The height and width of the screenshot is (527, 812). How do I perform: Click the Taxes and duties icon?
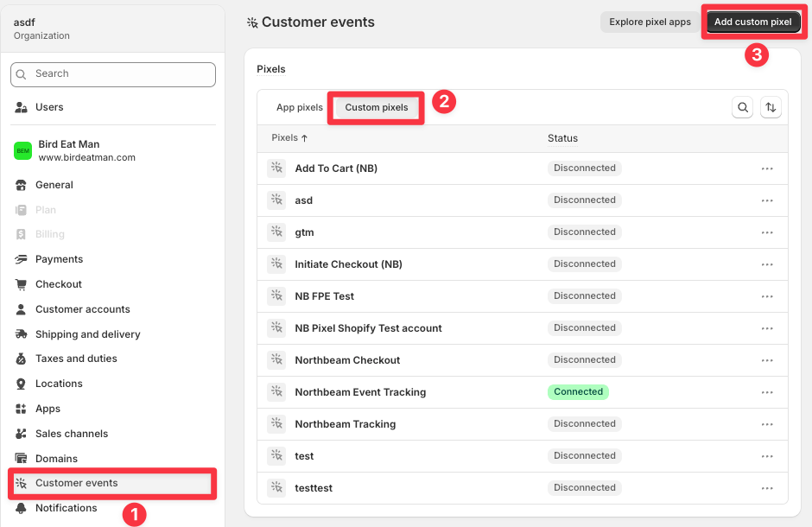point(21,359)
